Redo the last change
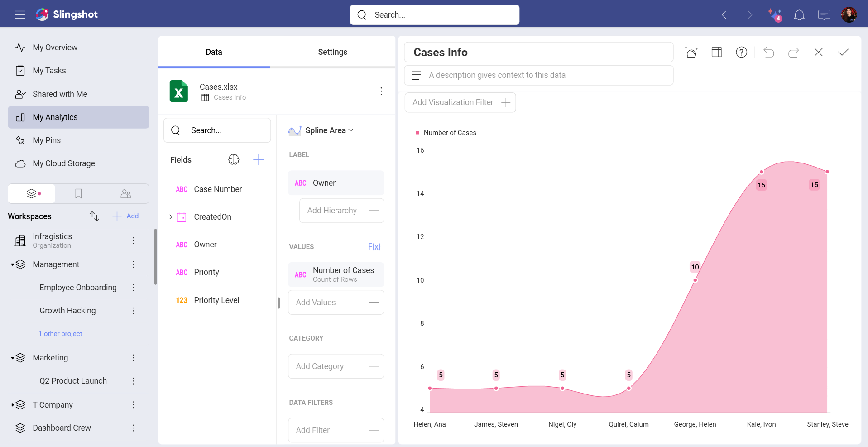This screenshot has width=868, height=447. click(793, 52)
